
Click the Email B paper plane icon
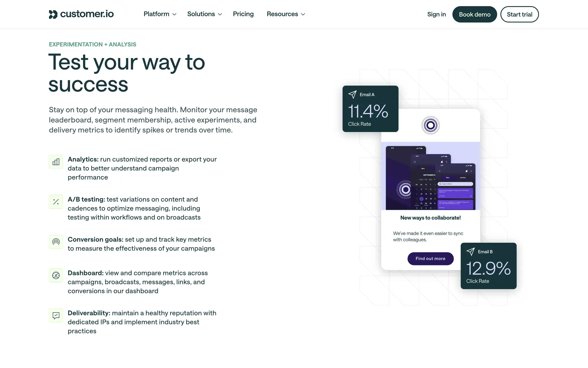coord(471,251)
